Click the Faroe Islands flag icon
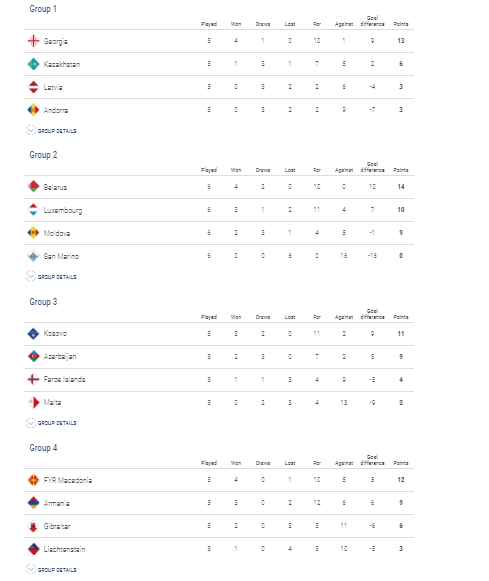Viewport: 489px width, 581px height. [33, 379]
